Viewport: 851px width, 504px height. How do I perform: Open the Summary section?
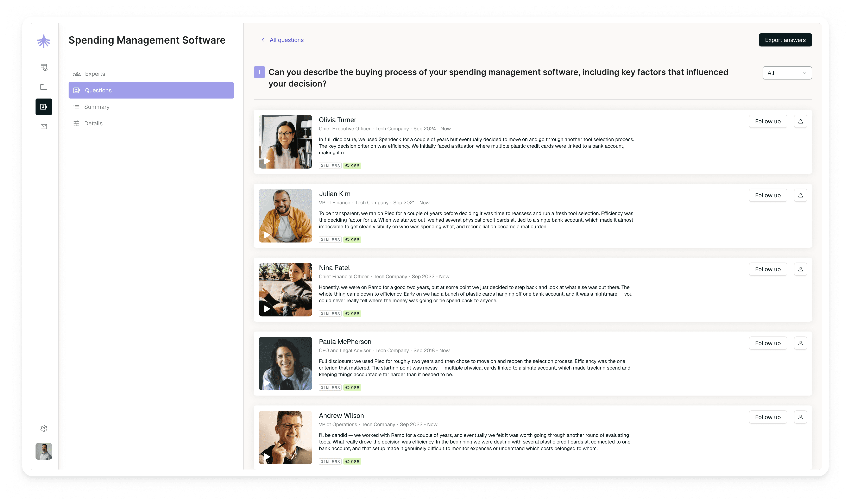click(x=151, y=107)
